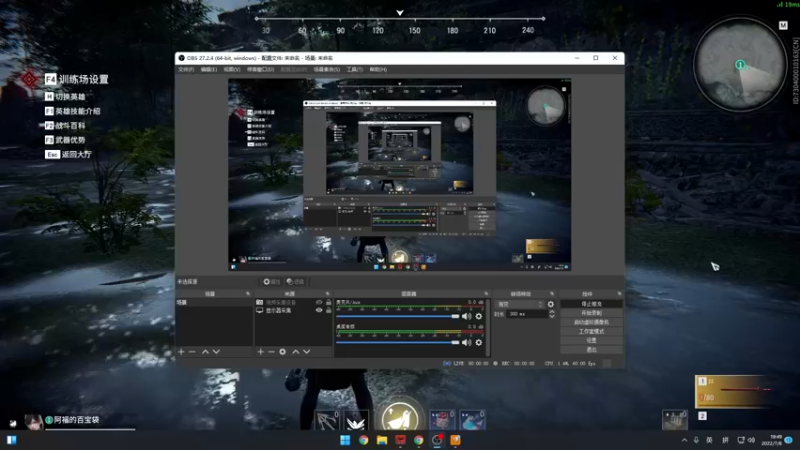The width and height of the screenshot is (800, 450).
Task: Lock the video capture device source
Action: pos(329,303)
